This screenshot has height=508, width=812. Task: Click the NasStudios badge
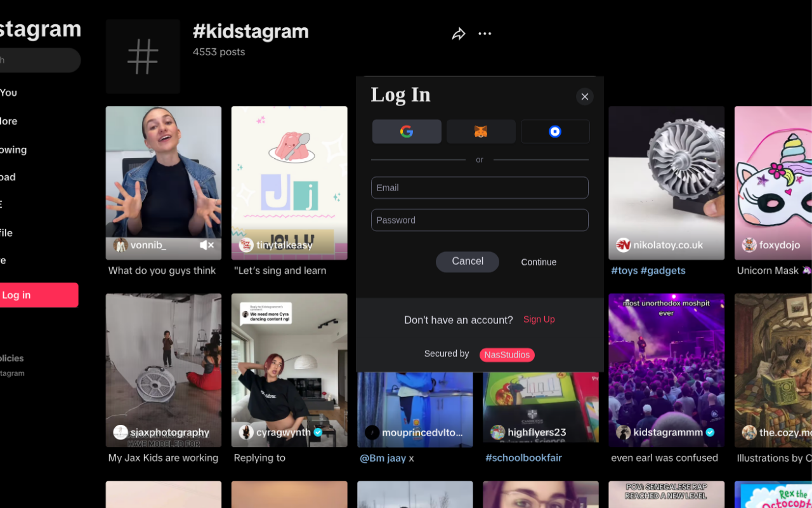click(507, 355)
